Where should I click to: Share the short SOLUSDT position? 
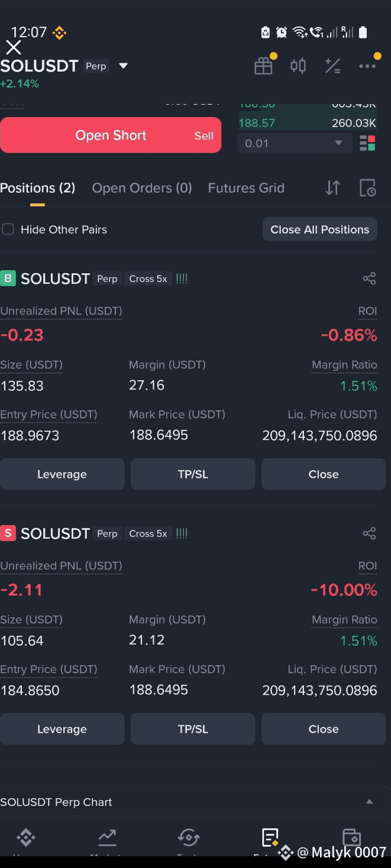pyautogui.click(x=369, y=533)
